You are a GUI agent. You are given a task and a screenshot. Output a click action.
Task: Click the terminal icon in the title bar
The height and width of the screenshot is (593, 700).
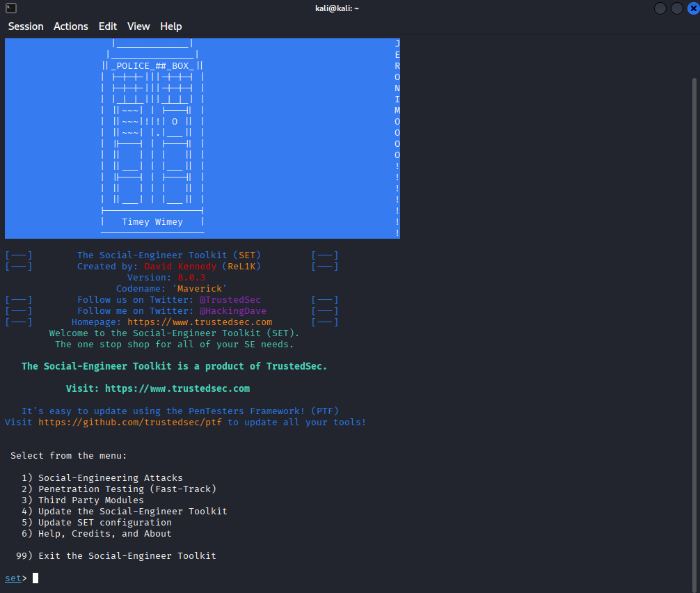click(10, 8)
